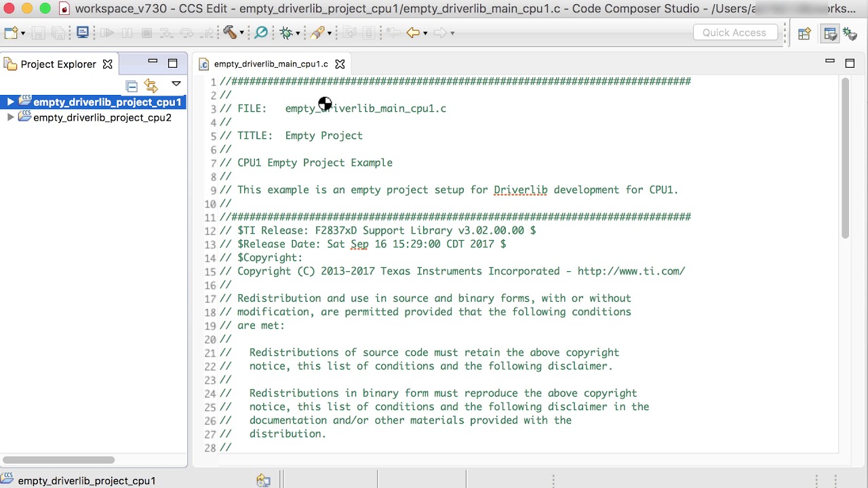Click the Forward navigation arrow

pos(440,33)
